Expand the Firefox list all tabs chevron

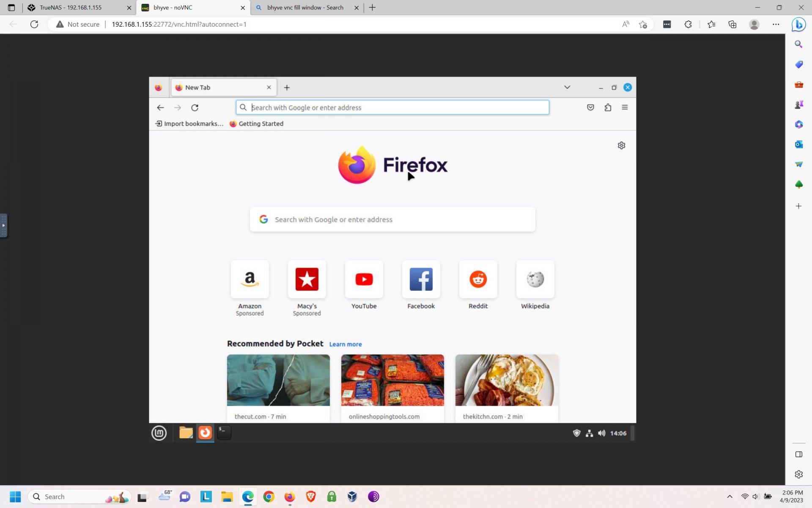(x=567, y=87)
